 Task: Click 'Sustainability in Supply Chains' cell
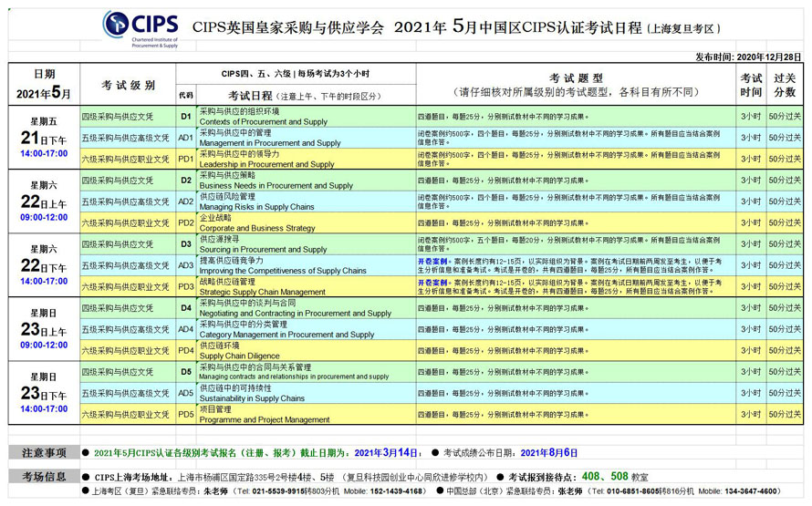(x=307, y=393)
